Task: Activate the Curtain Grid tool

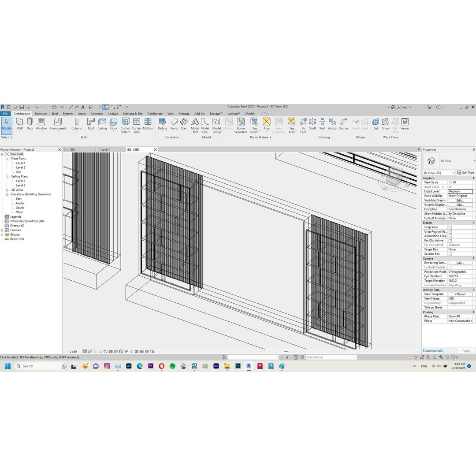Action: 137,125
